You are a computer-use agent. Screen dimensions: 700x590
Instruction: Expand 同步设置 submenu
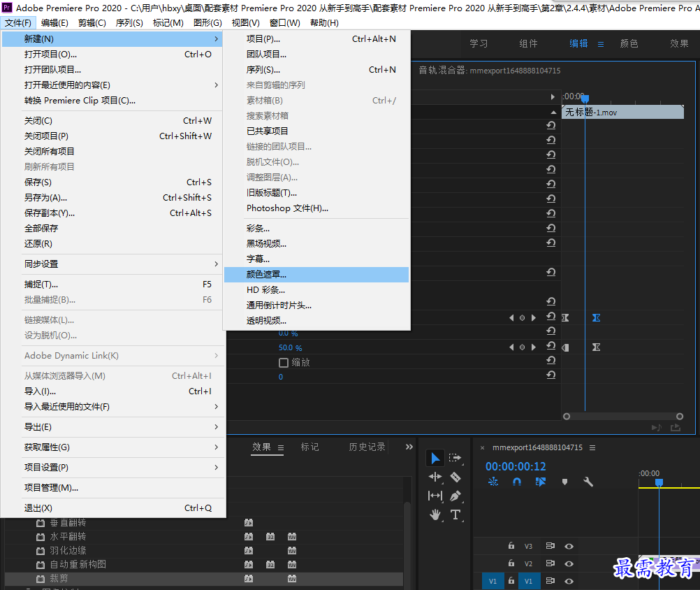click(217, 264)
